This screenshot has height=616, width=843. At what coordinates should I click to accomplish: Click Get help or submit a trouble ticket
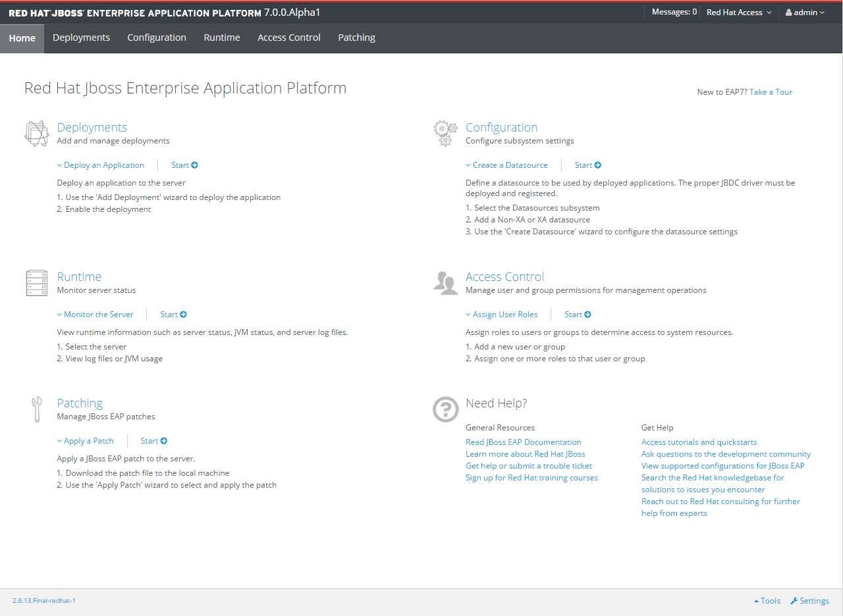point(529,466)
